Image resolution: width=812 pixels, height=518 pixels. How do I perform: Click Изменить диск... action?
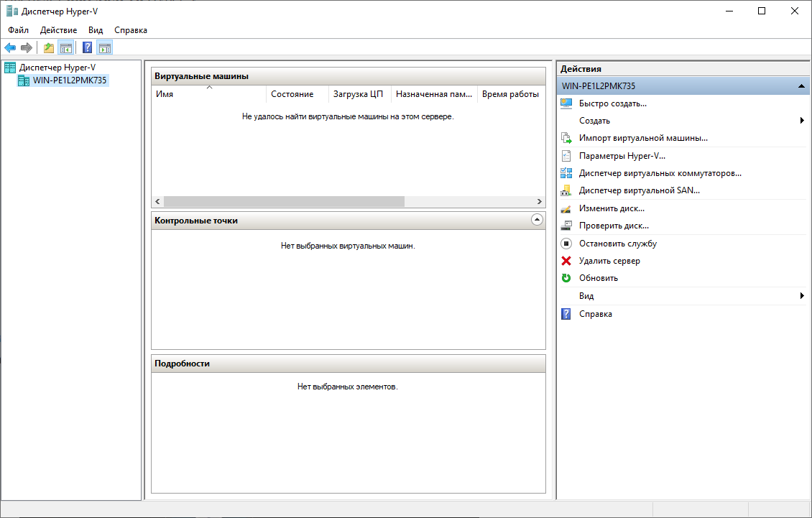pos(612,208)
